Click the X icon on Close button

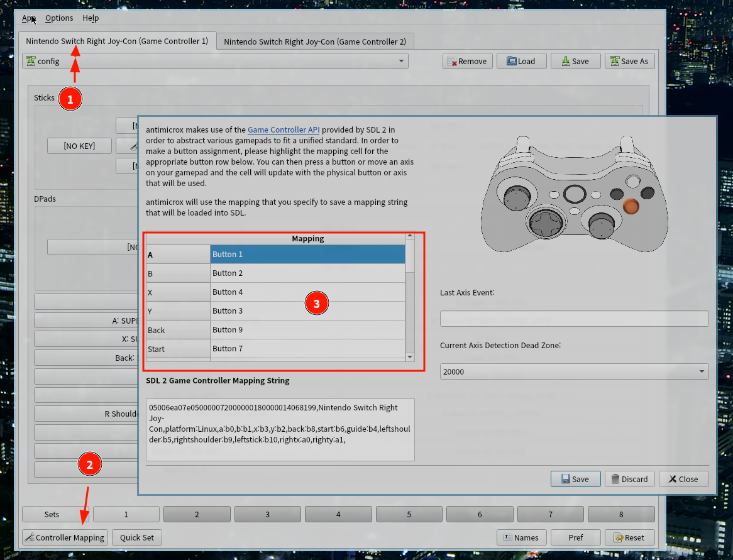pos(672,479)
